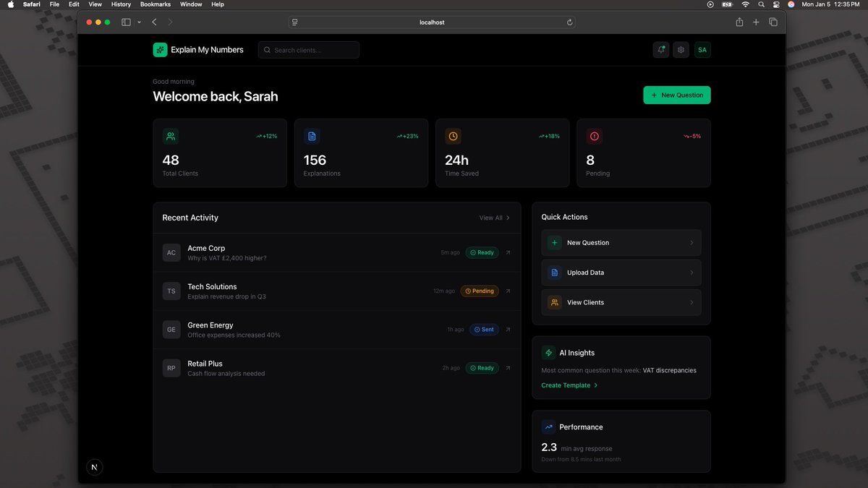Reload the localhost page
Screen dimensions: 868x488
570,22
